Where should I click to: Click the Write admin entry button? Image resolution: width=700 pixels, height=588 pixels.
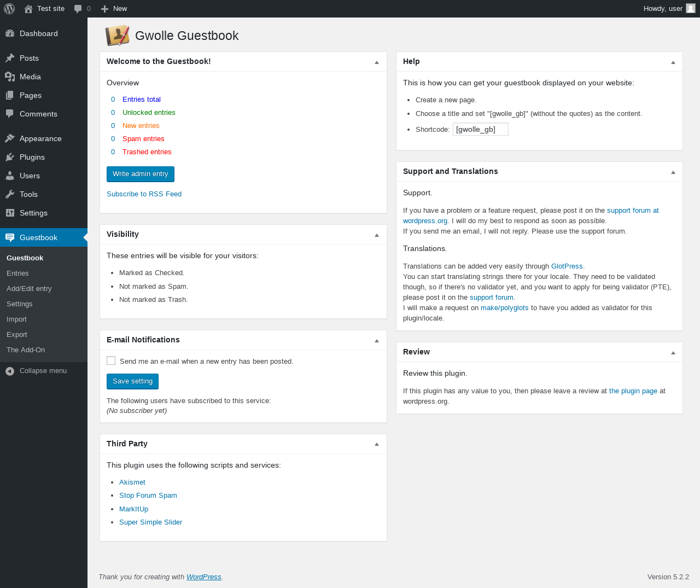(x=141, y=174)
